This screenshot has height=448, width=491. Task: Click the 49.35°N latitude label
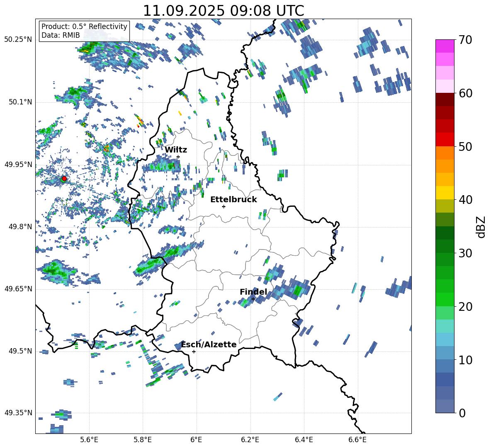[x=18, y=413]
